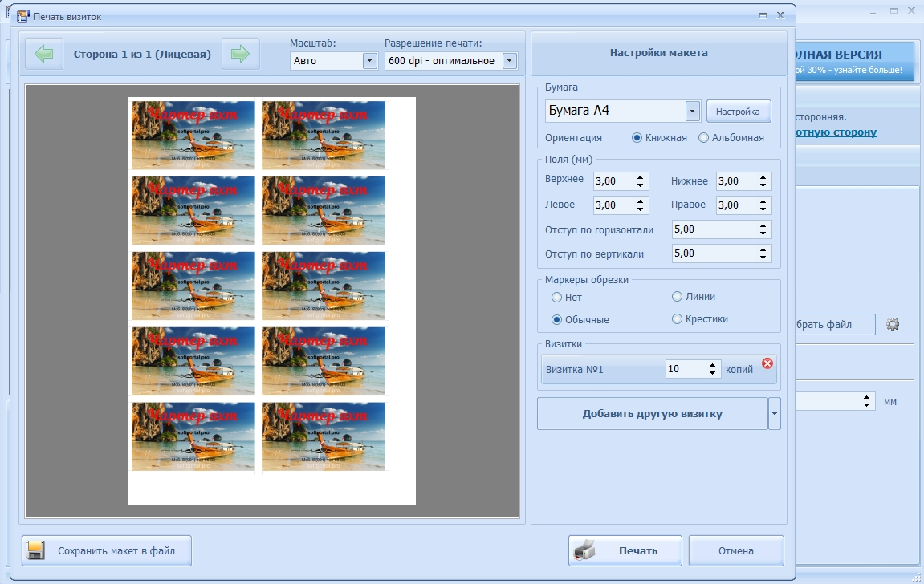Select Нет for crop markers

(557, 298)
